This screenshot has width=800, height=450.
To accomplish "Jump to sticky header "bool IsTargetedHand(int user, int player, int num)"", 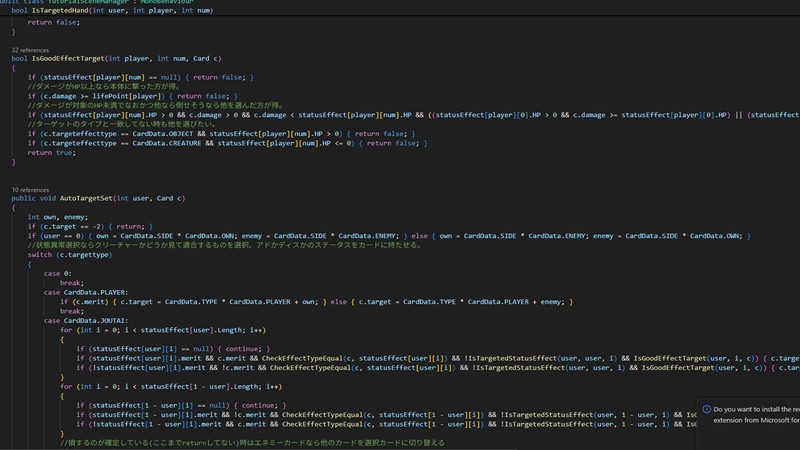I will [x=112, y=10].
